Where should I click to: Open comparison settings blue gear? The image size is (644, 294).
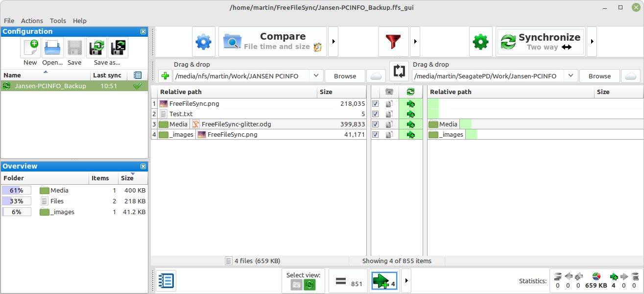[x=203, y=42]
